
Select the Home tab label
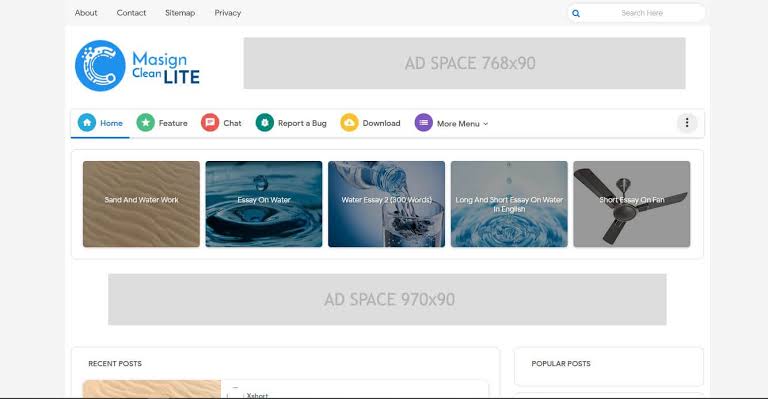[111, 123]
